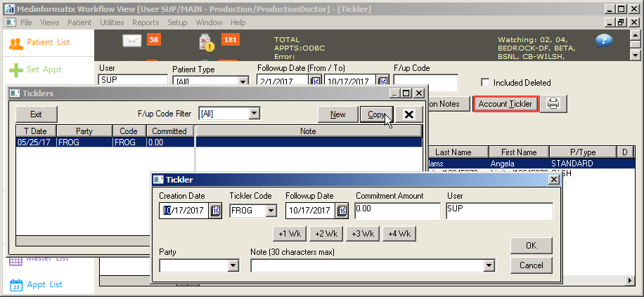Click the +2 Wk button

point(327,233)
